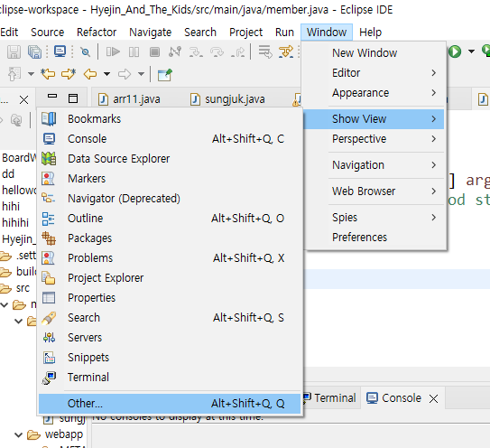
Task: Click the Save All toolbar icon
Action: click(x=34, y=51)
